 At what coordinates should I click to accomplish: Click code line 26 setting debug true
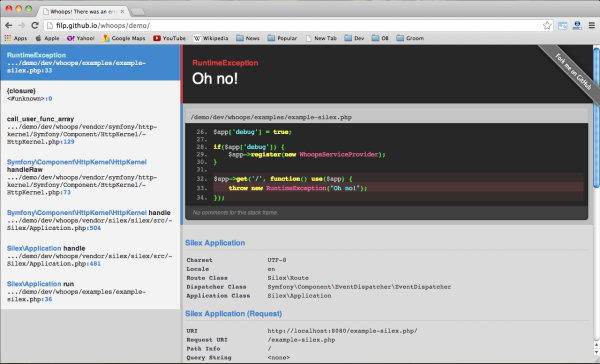point(253,132)
